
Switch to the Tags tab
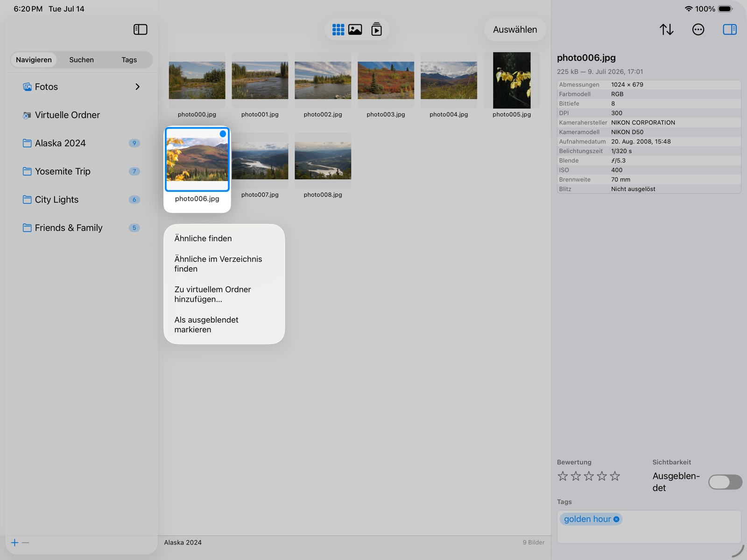click(129, 60)
